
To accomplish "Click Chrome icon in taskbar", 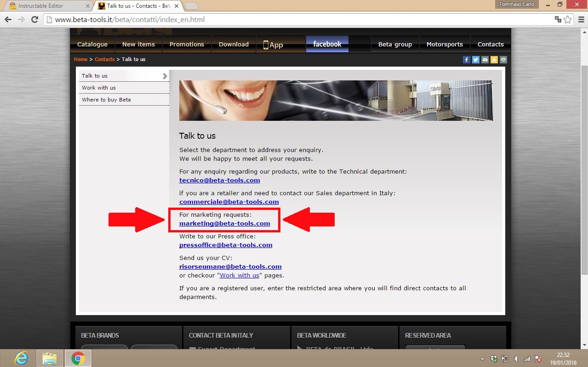I will point(78,358).
